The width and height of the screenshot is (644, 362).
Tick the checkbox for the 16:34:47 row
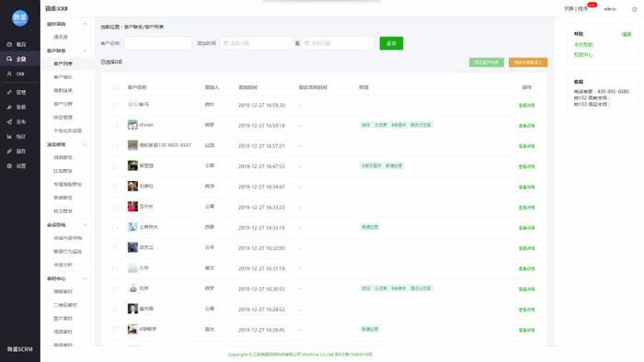[x=115, y=187]
